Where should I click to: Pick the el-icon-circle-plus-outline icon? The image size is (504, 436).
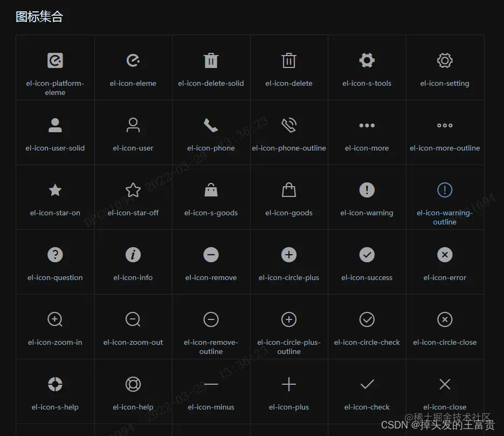[x=289, y=319]
